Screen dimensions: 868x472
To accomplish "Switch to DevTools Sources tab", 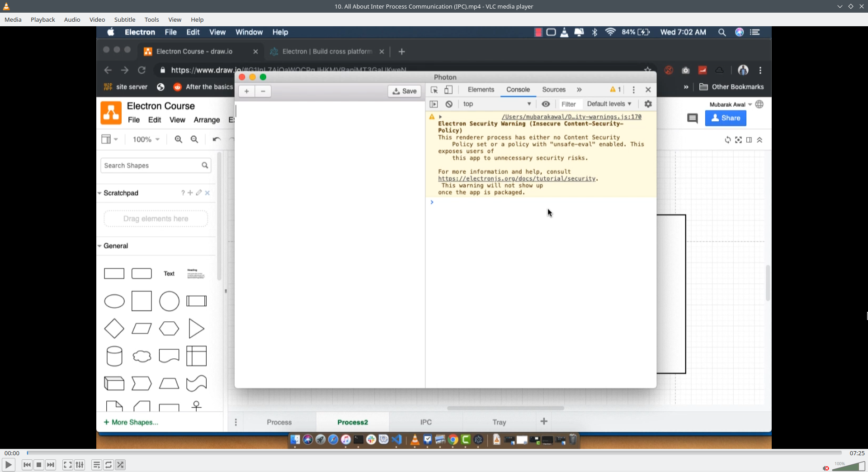I will click(554, 90).
